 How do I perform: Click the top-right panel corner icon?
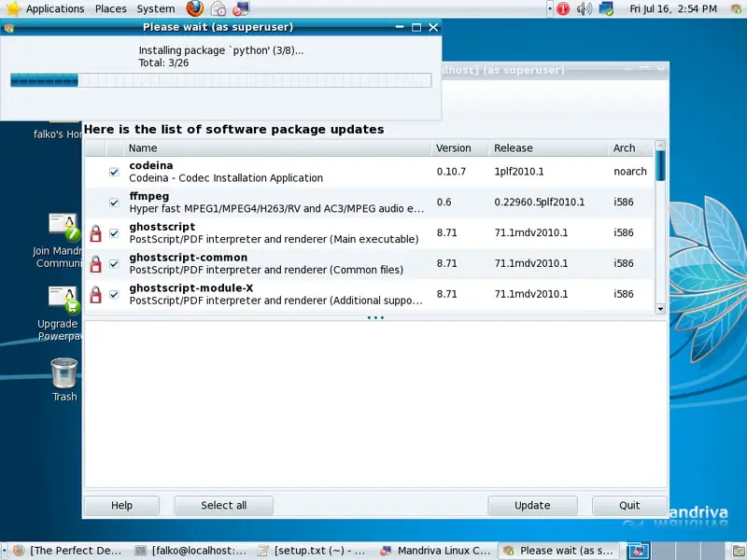point(737,8)
